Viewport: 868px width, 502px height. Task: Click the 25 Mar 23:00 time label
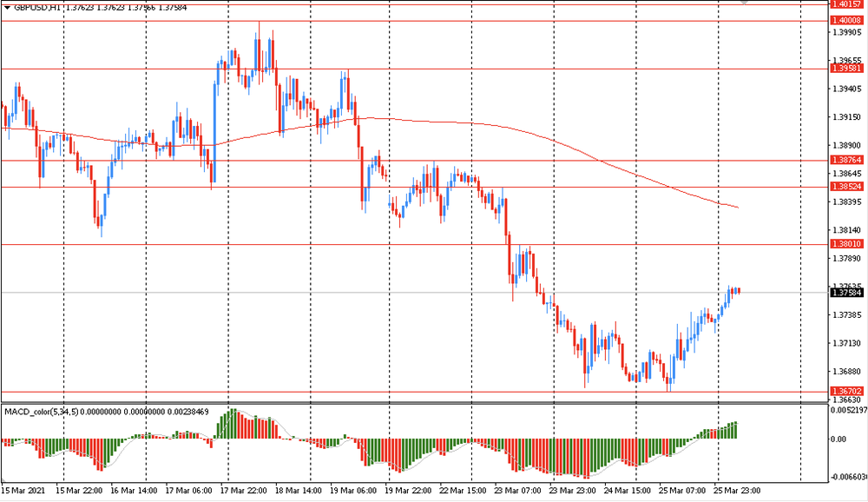(x=737, y=491)
